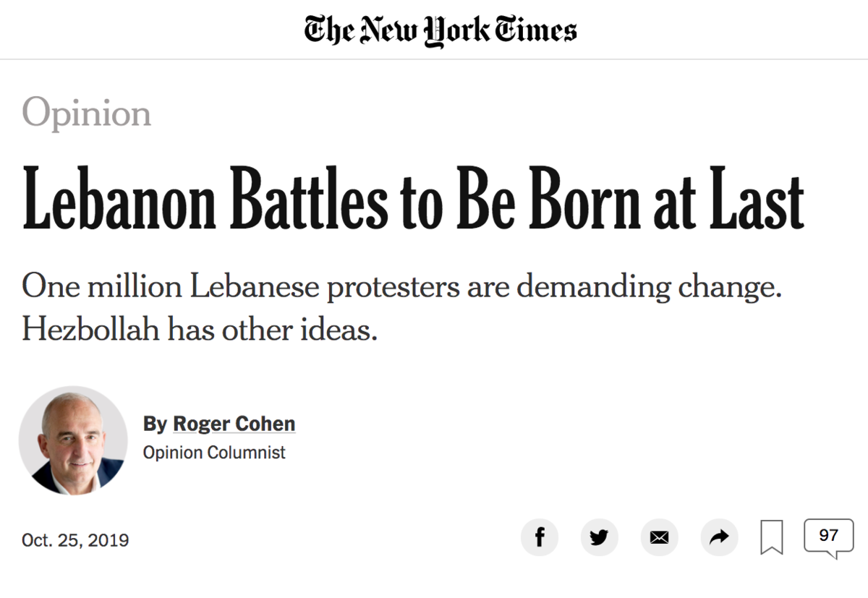Click the word "By" in the byline
Viewport: 868px width, 598px height.
[155, 424]
